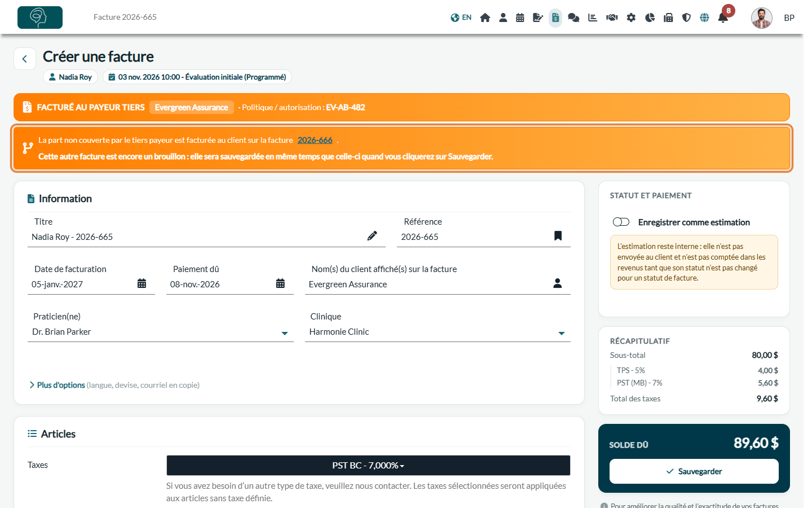812x508 pixels.
Task: Expand Plus d'options section
Action: 60,385
